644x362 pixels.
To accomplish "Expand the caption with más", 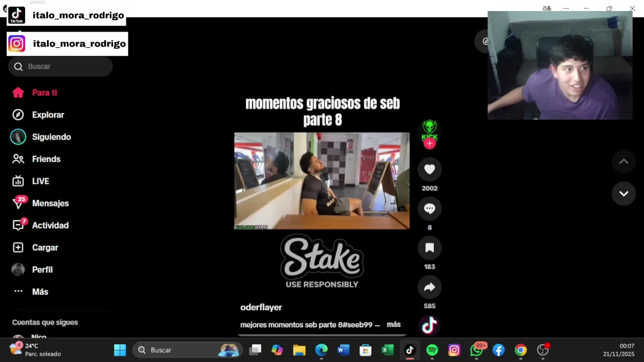I will tap(393, 324).
